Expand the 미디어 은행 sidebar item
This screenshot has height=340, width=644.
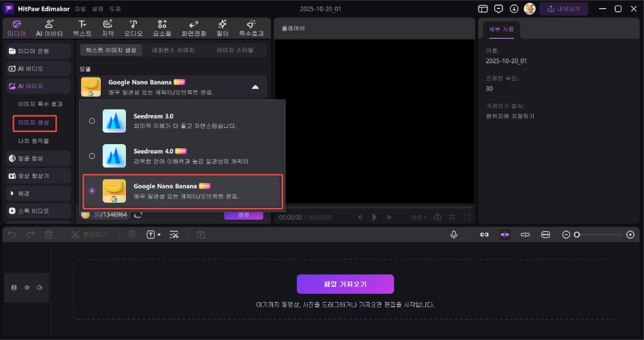click(x=38, y=51)
